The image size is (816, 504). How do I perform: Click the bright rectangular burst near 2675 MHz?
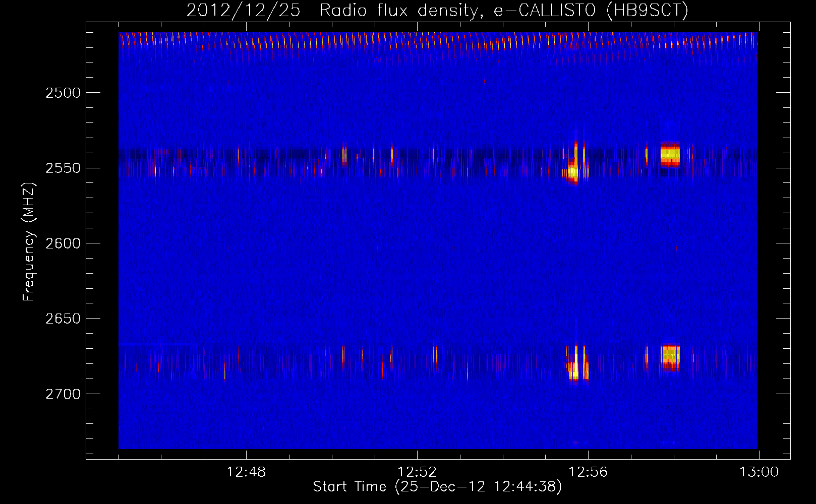click(670, 357)
